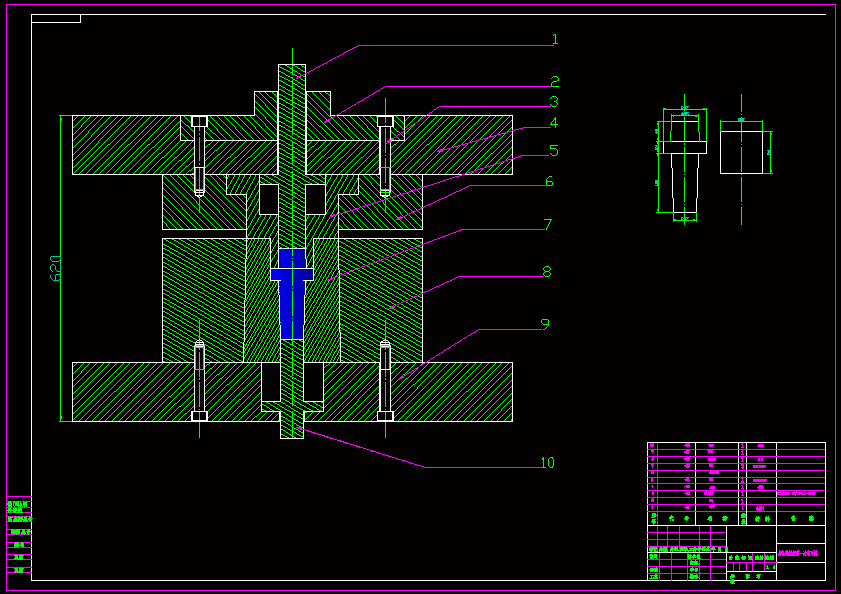Click the stepped part outline detail view
Viewport: 841px width, 594px height.
[x=685, y=166]
